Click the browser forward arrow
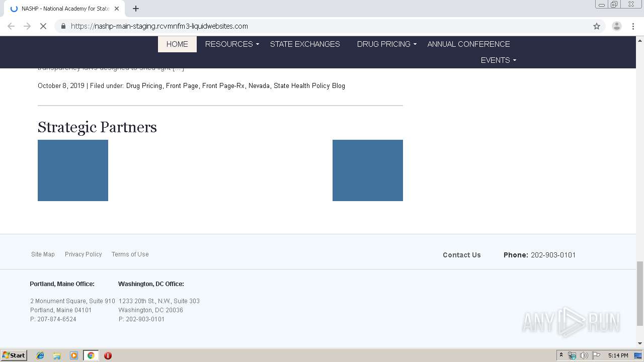This screenshot has width=644, height=362. pos(27,26)
